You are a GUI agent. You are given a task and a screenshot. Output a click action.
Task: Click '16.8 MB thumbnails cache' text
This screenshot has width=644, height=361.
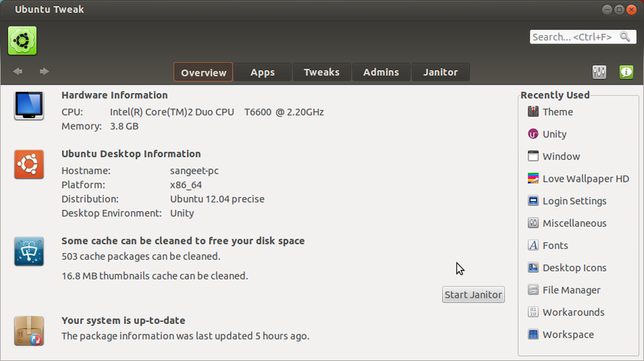pos(155,276)
